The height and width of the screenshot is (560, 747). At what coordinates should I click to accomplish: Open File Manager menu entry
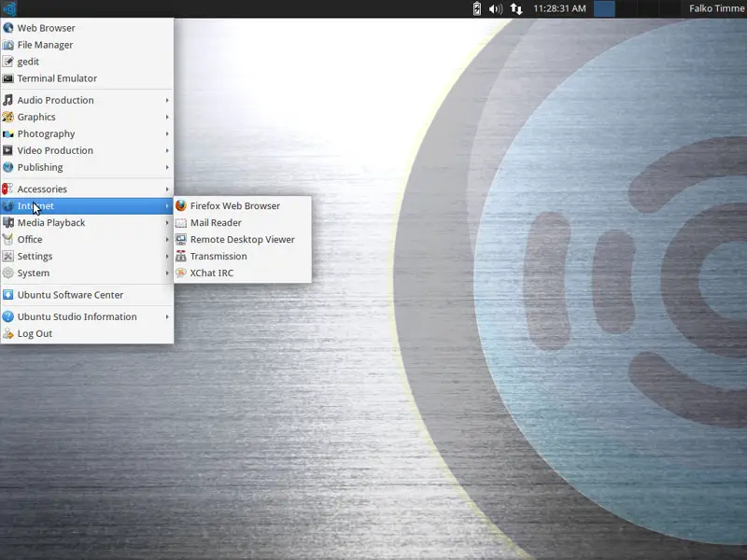[87, 45]
